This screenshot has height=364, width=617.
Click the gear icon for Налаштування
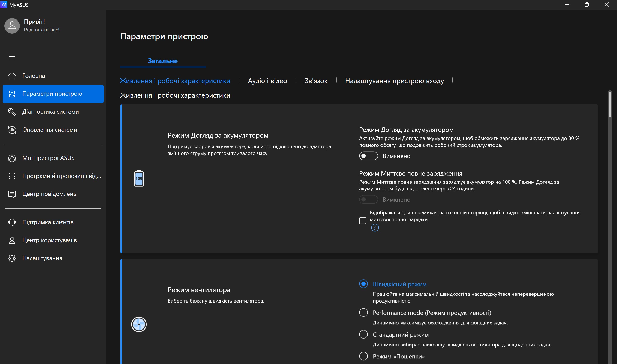12,258
